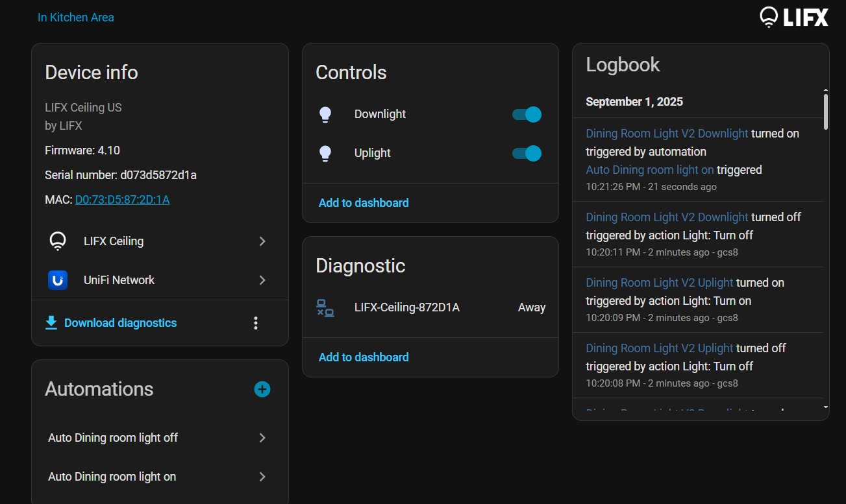Click the In Kitchen Area link
Viewport: 846px width, 504px height.
76,18
